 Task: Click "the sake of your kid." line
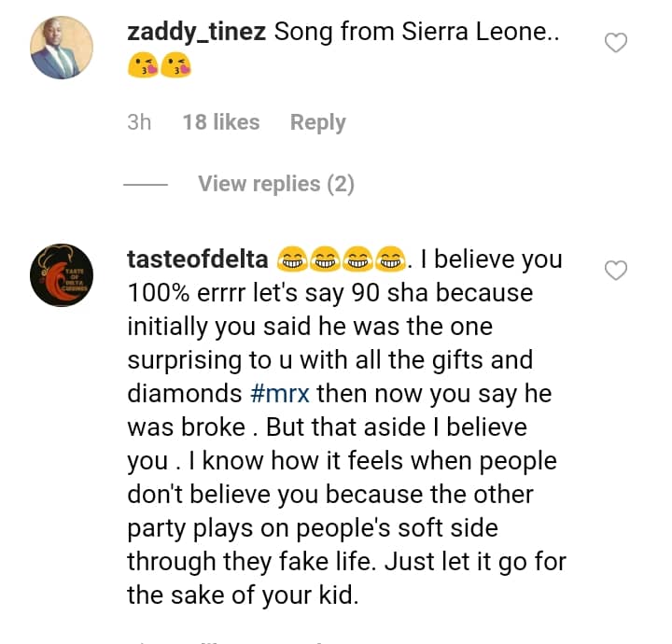click(x=243, y=595)
